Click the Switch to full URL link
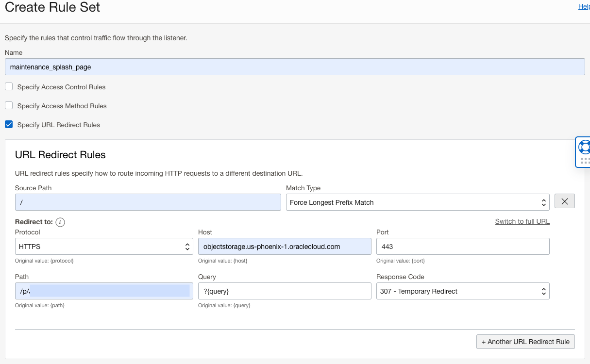 pos(522,221)
